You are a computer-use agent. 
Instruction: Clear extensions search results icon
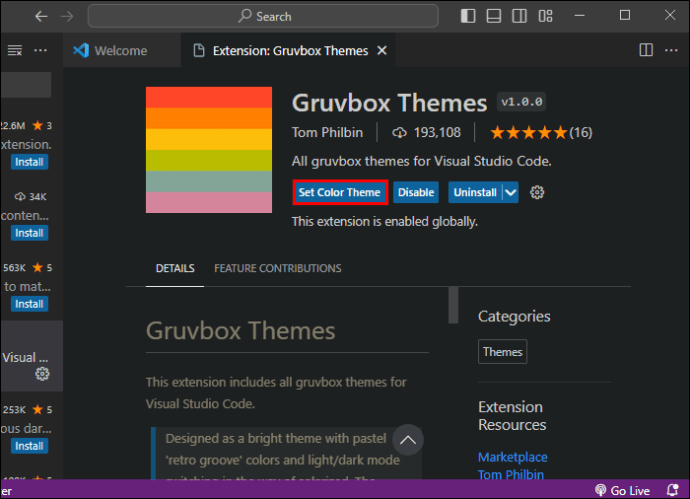15,50
